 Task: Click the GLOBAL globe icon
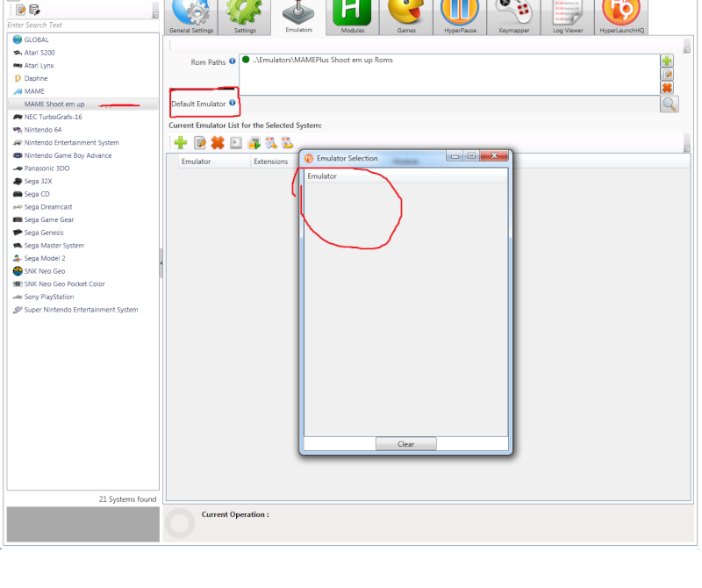click(18, 39)
